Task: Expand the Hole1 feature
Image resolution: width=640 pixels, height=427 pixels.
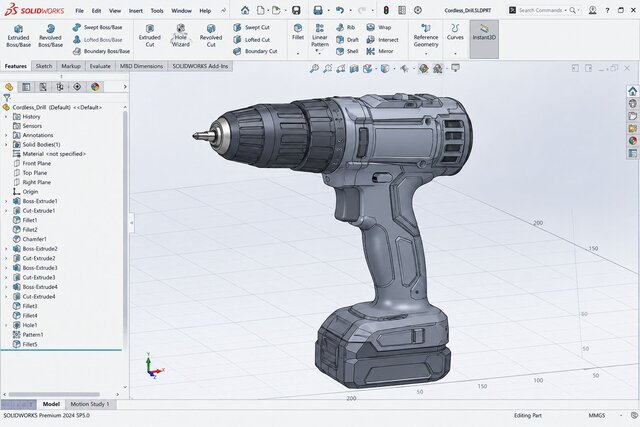Action: click(6, 325)
